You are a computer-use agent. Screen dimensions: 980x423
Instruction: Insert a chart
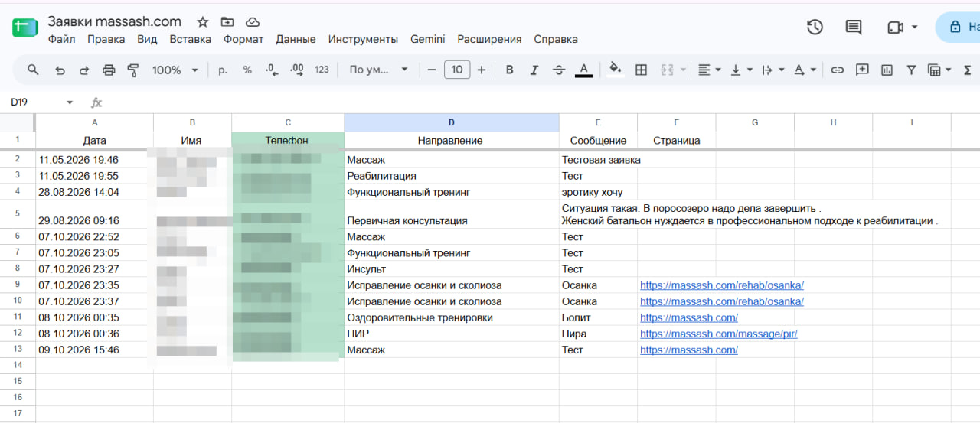[887, 70]
